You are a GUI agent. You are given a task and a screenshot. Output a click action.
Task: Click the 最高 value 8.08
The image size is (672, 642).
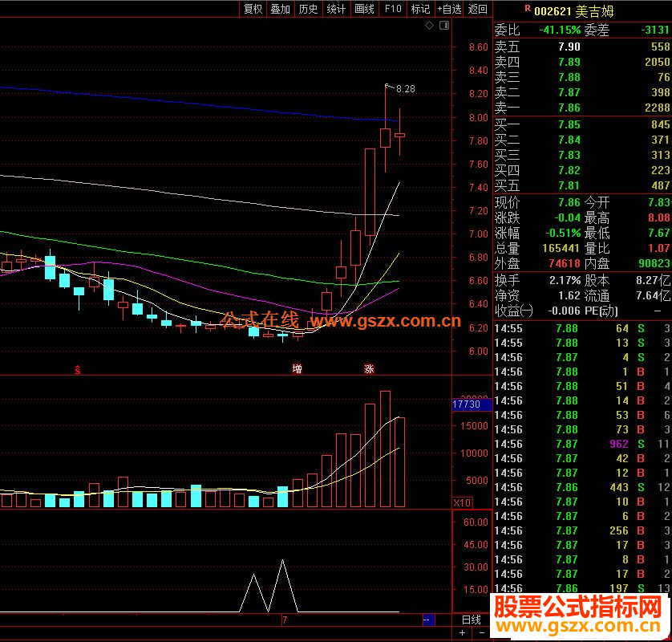tap(659, 217)
